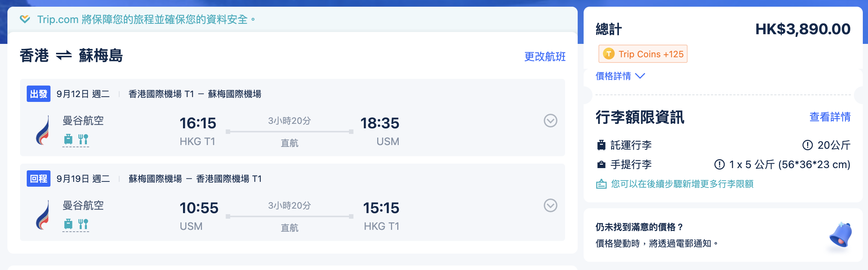Image resolution: width=868 pixels, height=270 pixels.
Task: Select the 回程 return tag
Action: click(39, 179)
